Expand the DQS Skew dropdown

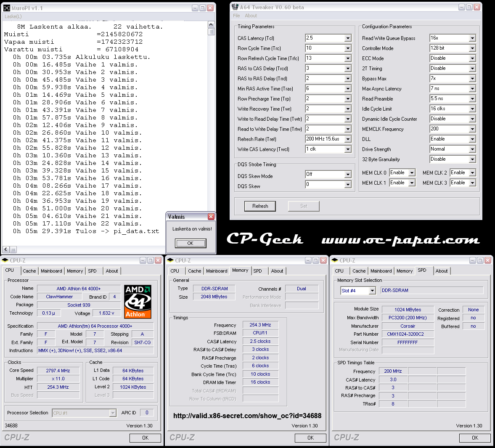pos(348,184)
